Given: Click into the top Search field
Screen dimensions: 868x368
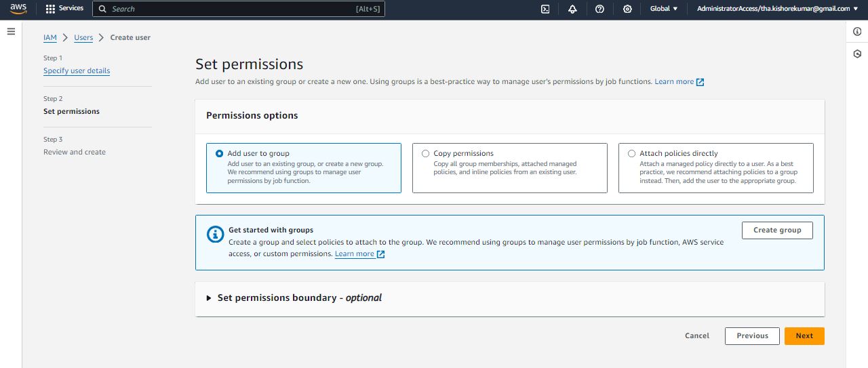Looking at the screenshot, I should [231, 9].
